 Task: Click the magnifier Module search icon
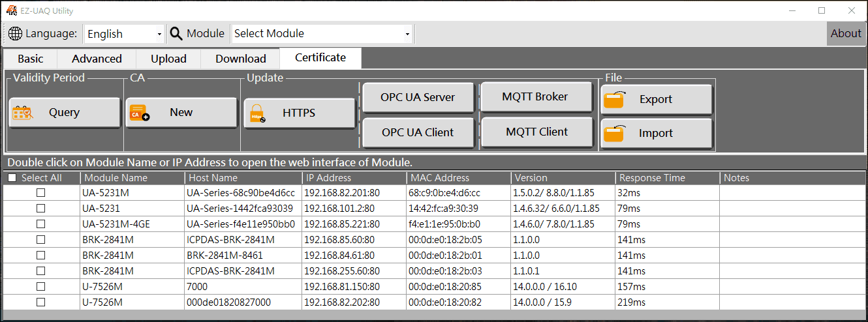(x=176, y=34)
